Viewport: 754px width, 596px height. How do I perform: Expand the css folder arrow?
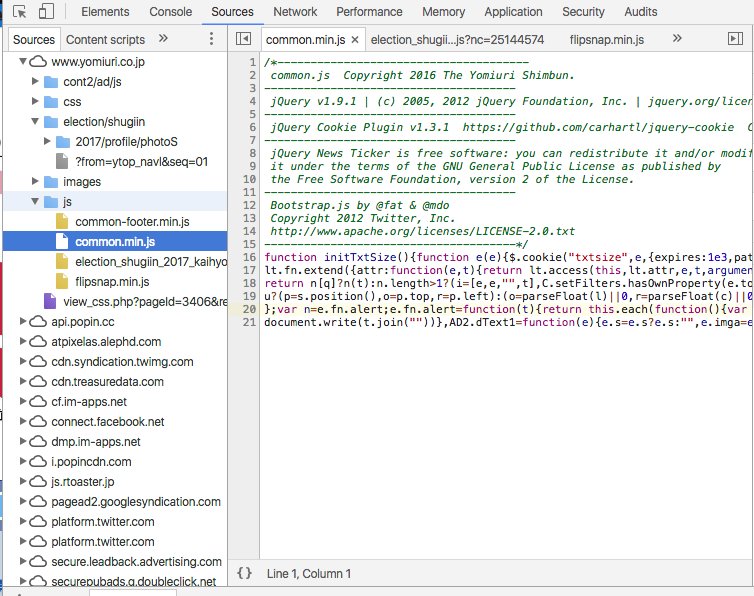coord(35,101)
